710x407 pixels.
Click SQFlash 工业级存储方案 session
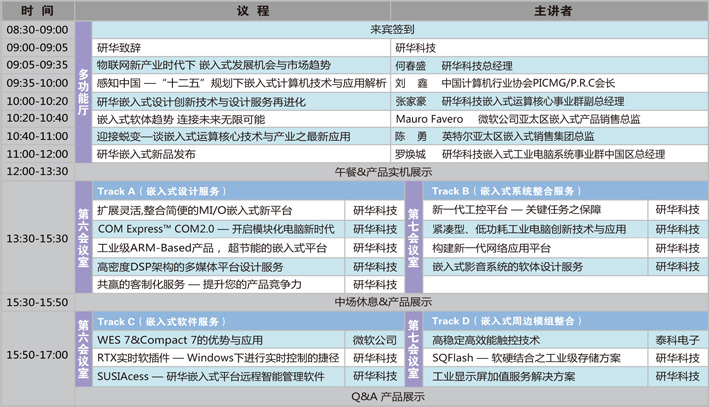coord(535,358)
